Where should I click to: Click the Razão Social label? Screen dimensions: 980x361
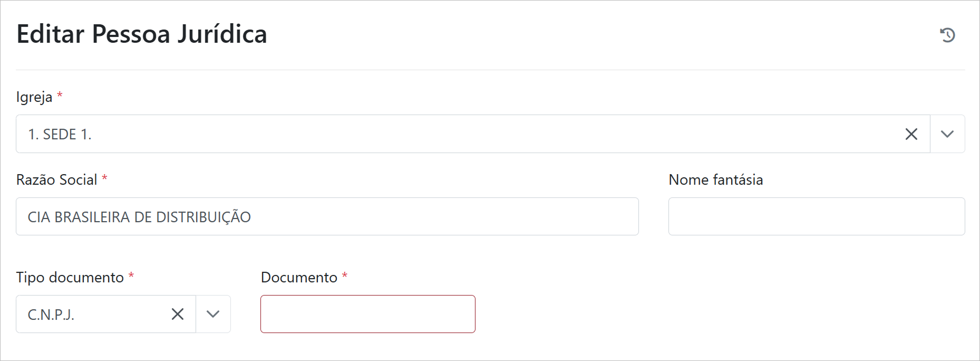pyautogui.click(x=56, y=180)
